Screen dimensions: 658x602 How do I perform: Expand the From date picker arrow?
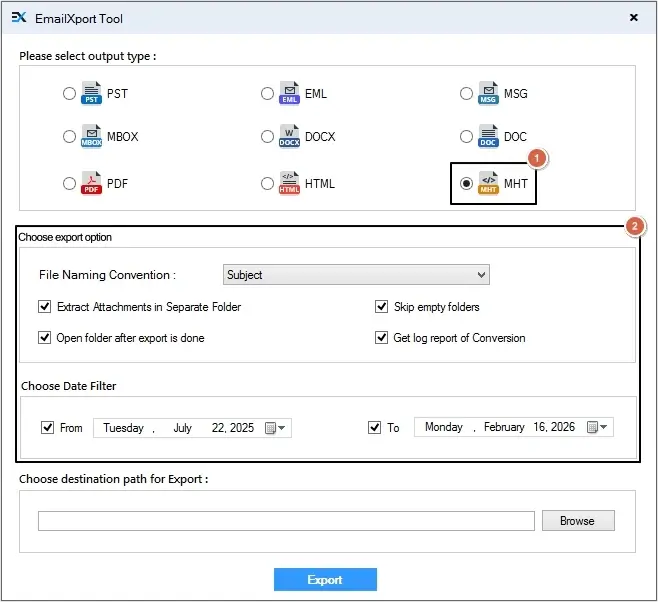pos(282,428)
